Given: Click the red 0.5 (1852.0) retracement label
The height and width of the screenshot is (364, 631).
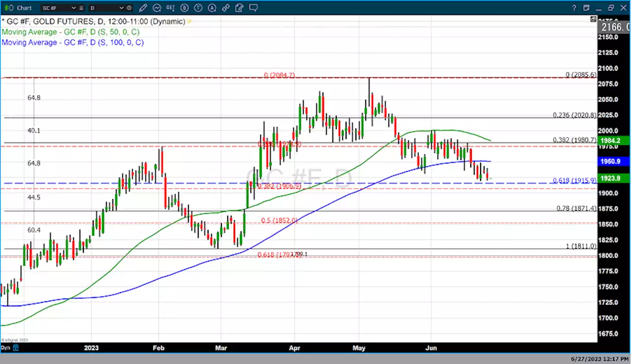Looking at the screenshot, I should pos(279,220).
